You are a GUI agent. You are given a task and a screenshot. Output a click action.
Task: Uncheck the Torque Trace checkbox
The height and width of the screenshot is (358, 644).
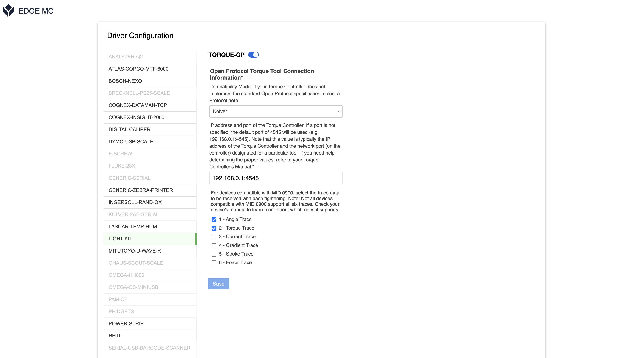click(214, 228)
